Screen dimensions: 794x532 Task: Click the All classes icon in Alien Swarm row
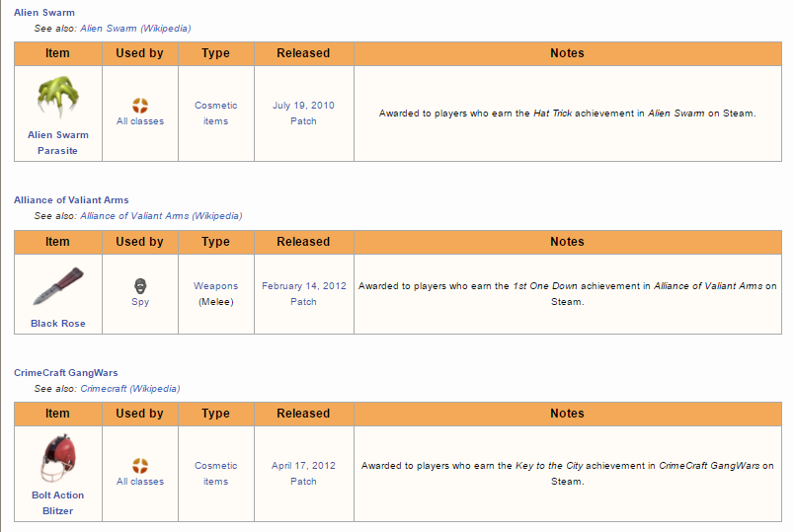click(x=140, y=105)
